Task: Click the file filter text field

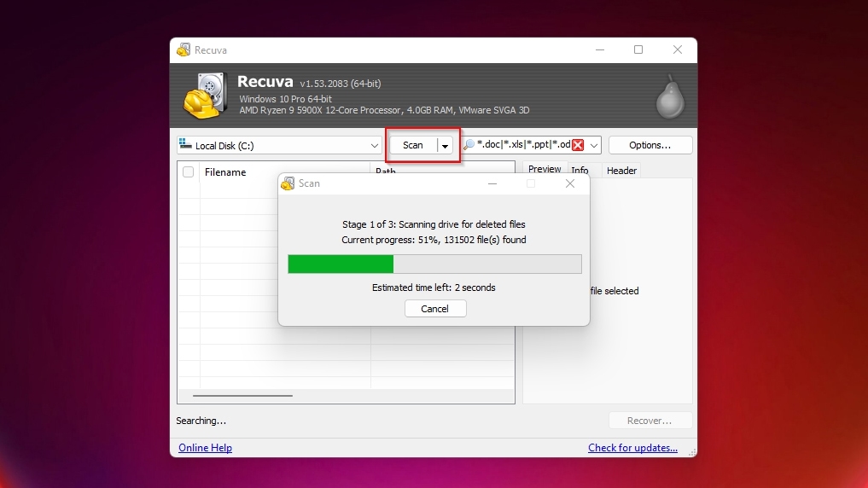Action: tap(523, 144)
